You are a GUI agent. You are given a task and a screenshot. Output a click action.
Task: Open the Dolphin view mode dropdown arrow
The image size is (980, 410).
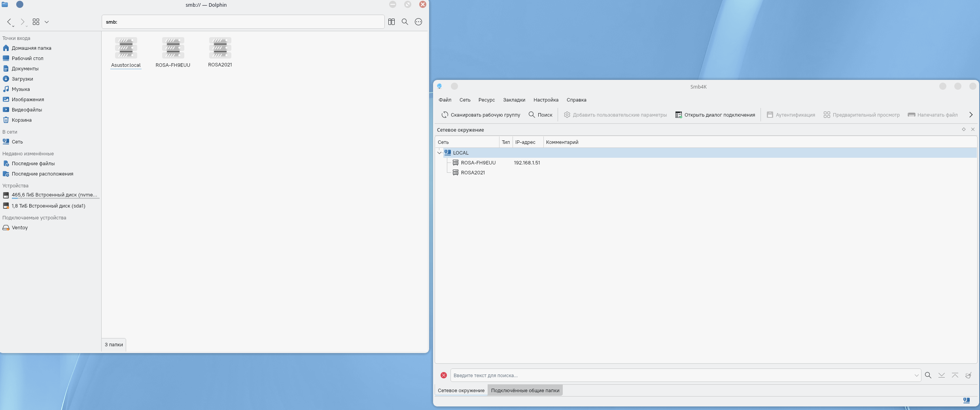click(x=47, y=22)
